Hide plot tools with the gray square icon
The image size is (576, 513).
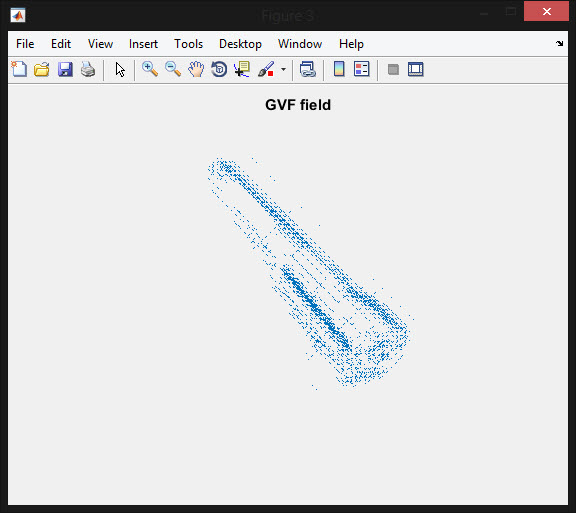click(393, 69)
